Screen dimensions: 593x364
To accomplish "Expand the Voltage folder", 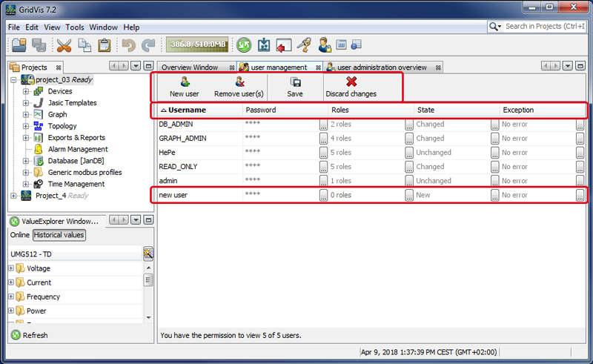I will (x=11, y=268).
